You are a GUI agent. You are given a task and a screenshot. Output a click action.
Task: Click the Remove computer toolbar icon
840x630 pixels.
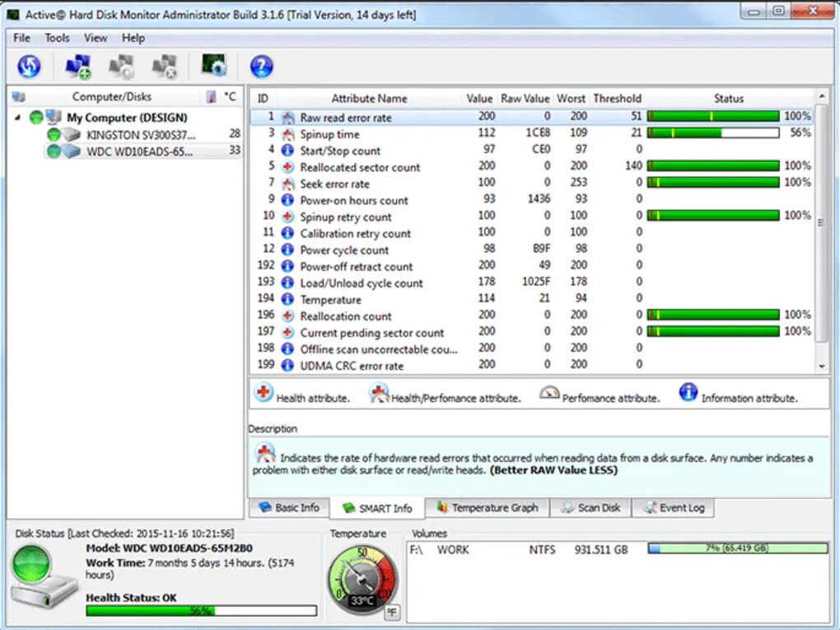(x=165, y=67)
